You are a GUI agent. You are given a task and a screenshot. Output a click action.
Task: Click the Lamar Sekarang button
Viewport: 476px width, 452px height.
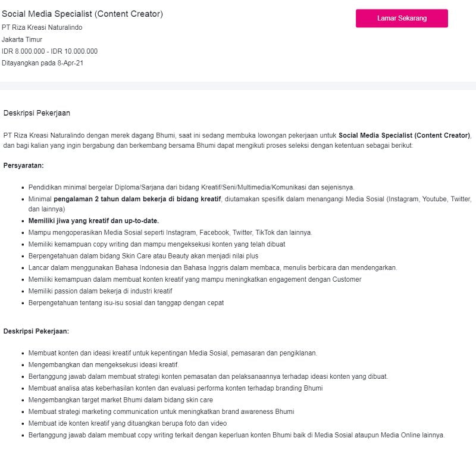[x=402, y=18]
